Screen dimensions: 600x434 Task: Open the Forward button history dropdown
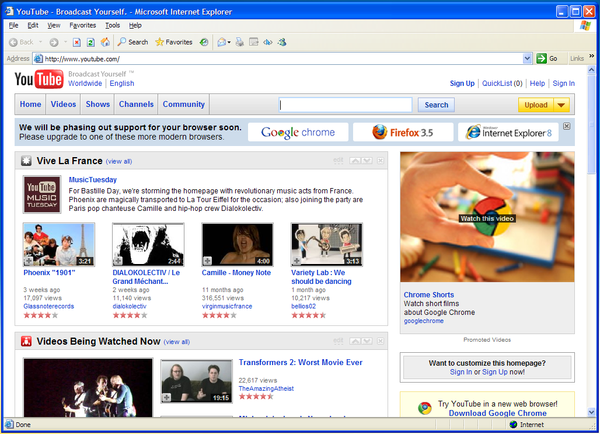65,42
